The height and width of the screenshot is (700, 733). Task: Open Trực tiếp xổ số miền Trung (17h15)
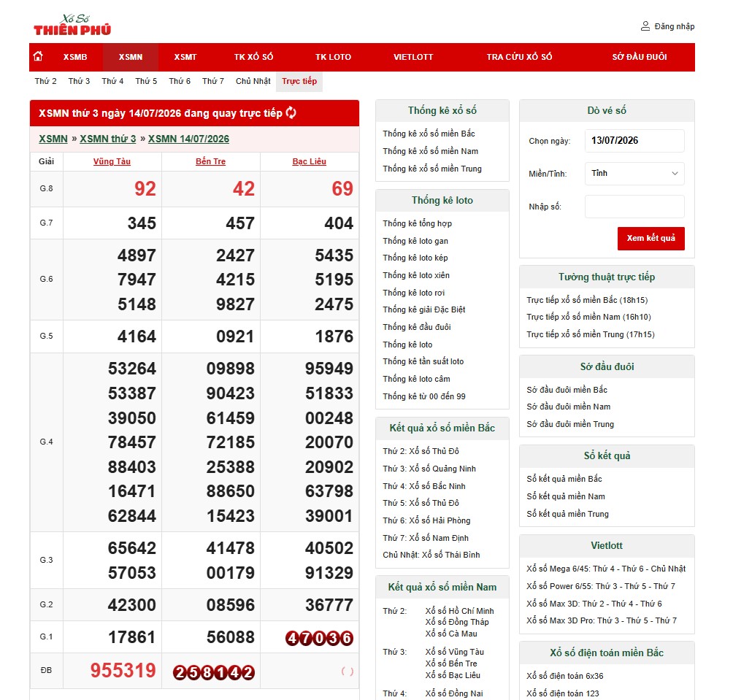coord(591,334)
